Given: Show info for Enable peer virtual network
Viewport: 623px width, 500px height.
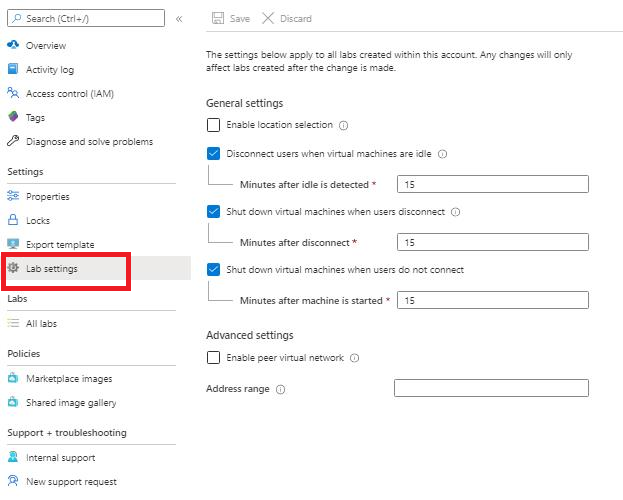Looking at the screenshot, I should 354,358.
